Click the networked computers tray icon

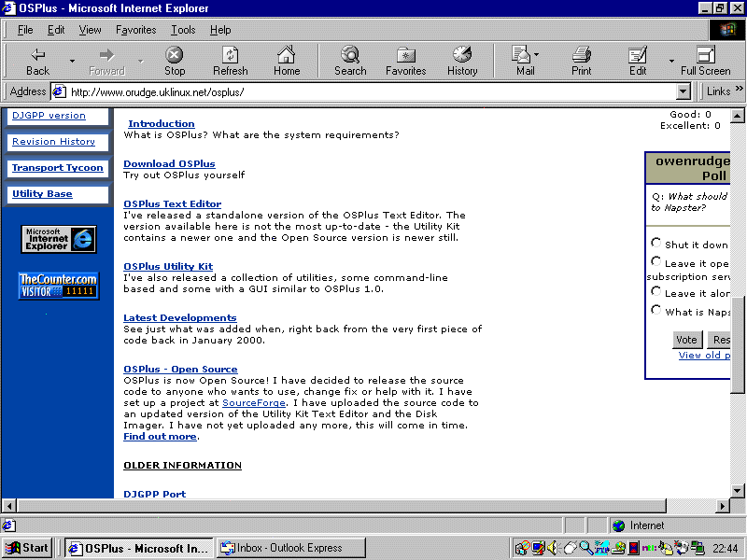point(698,548)
